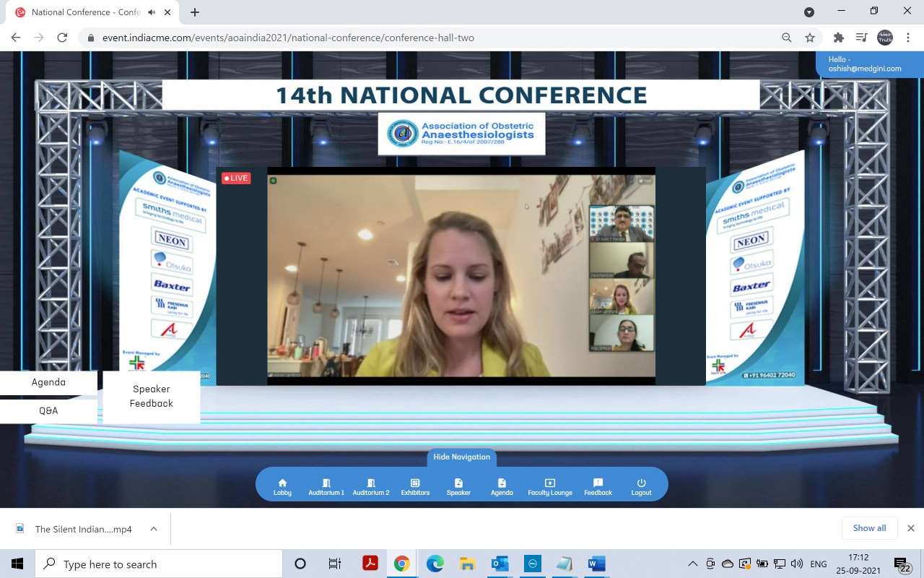Hide the navigation bar

click(461, 457)
